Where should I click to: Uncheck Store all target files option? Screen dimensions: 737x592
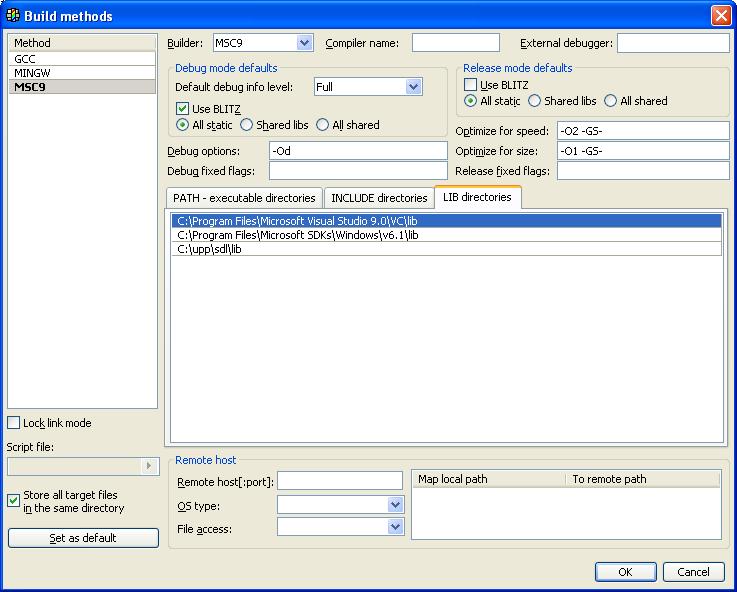tap(14, 501)
